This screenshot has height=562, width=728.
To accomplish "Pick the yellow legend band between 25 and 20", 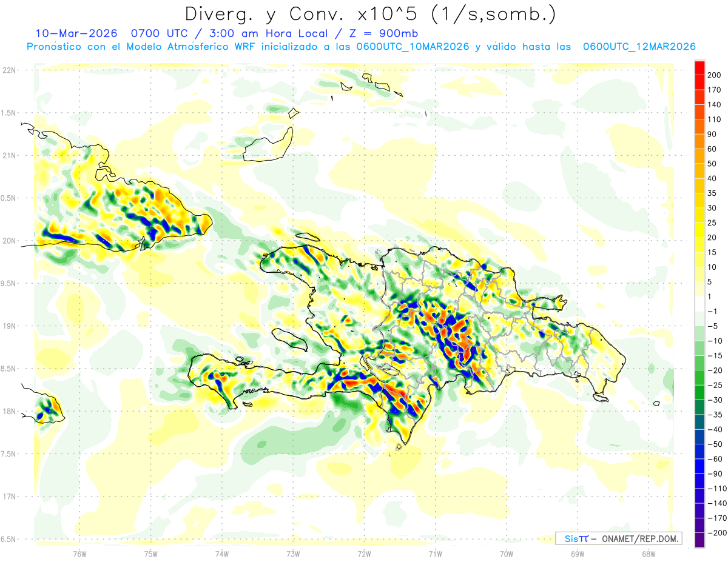I will [x=699, y=230].
